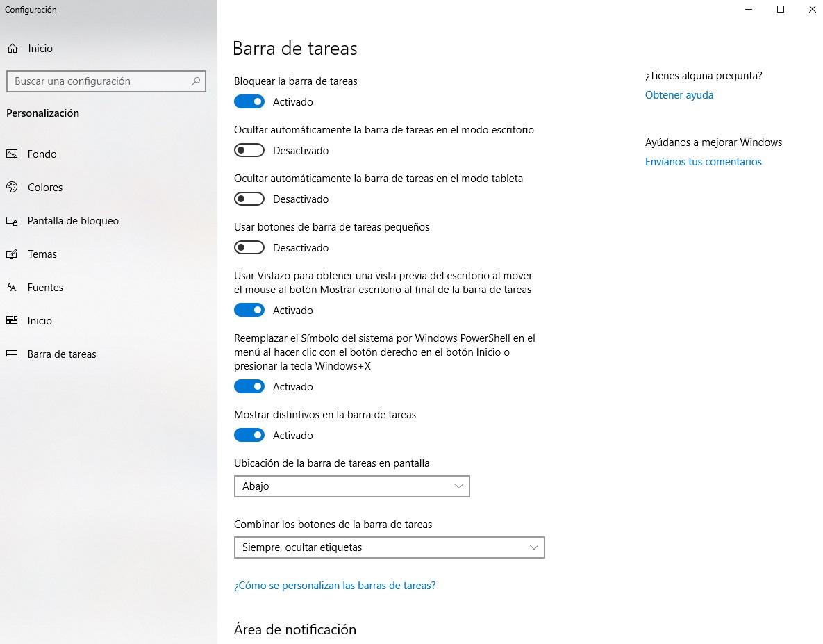Image resolution: width=823 pixels, height=644 pixels.
Task: Click the Pantalla de bloqueo icon
Action: [12, 221]
